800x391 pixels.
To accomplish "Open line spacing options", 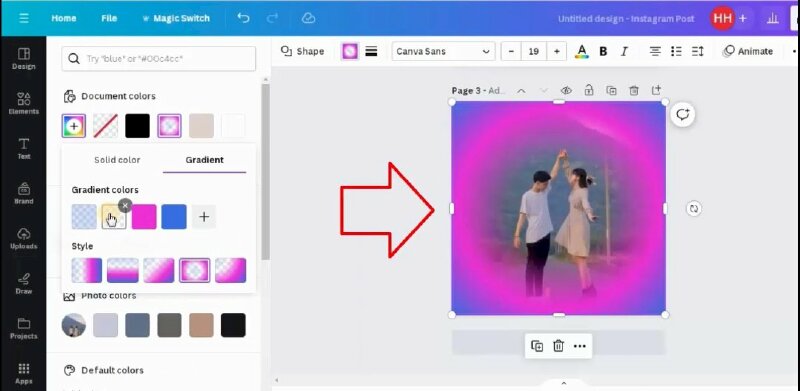I will pyautogui.click(x=697, y=51).
